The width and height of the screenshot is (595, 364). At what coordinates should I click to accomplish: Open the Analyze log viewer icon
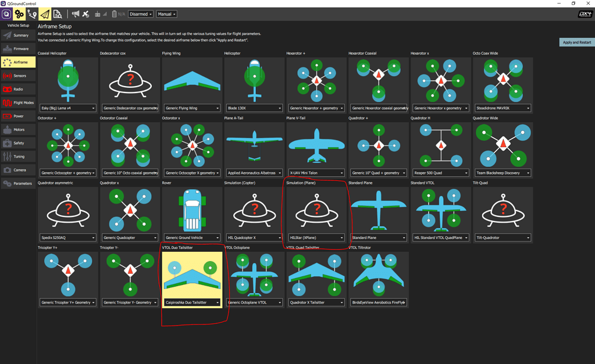57,14
